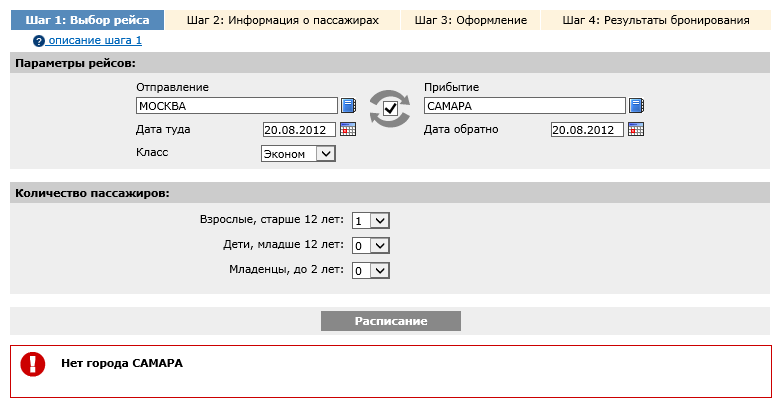Open the Класс dropdown showing Эконом
782x408 pixels.
(x=298, y=154)
